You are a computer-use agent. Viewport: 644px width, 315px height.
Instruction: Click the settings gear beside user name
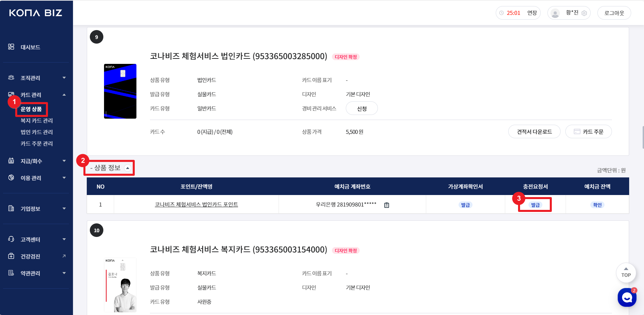pos(584,13)
